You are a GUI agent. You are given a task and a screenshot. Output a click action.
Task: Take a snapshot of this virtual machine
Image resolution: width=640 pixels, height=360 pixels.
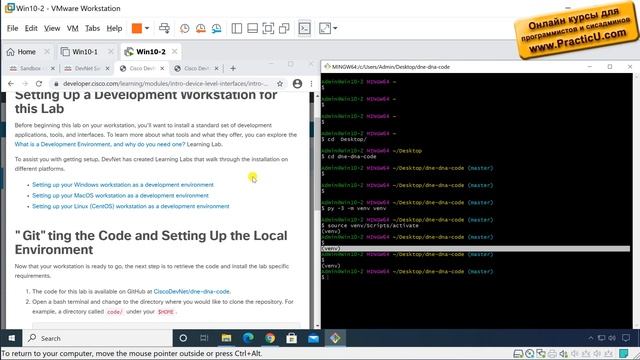click(x=184, y=28)
